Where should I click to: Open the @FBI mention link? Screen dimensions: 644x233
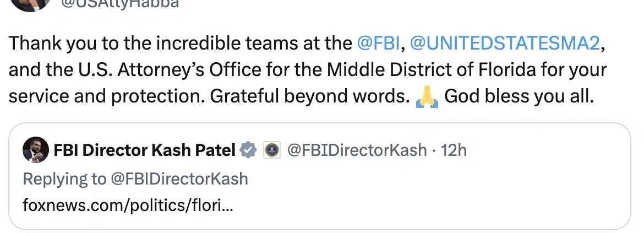point(378,43)
